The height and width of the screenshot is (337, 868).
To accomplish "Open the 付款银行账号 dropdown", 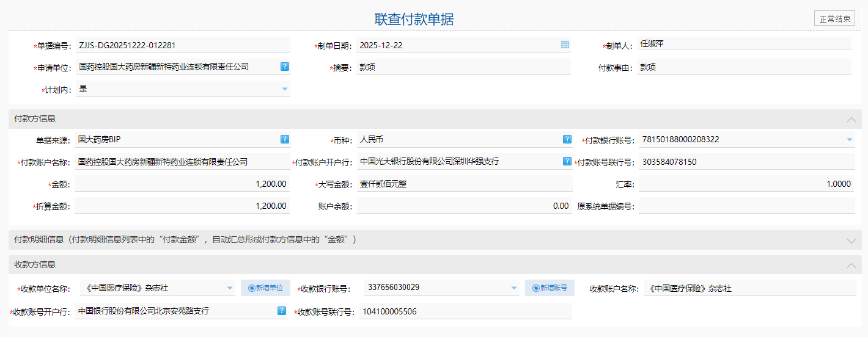I will pos(849,140).
